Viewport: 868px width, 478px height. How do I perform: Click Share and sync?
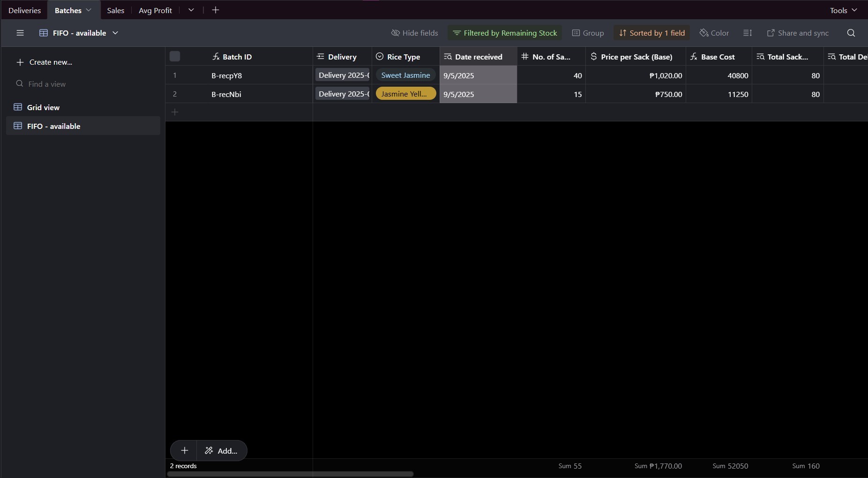(x=798, y=33)
